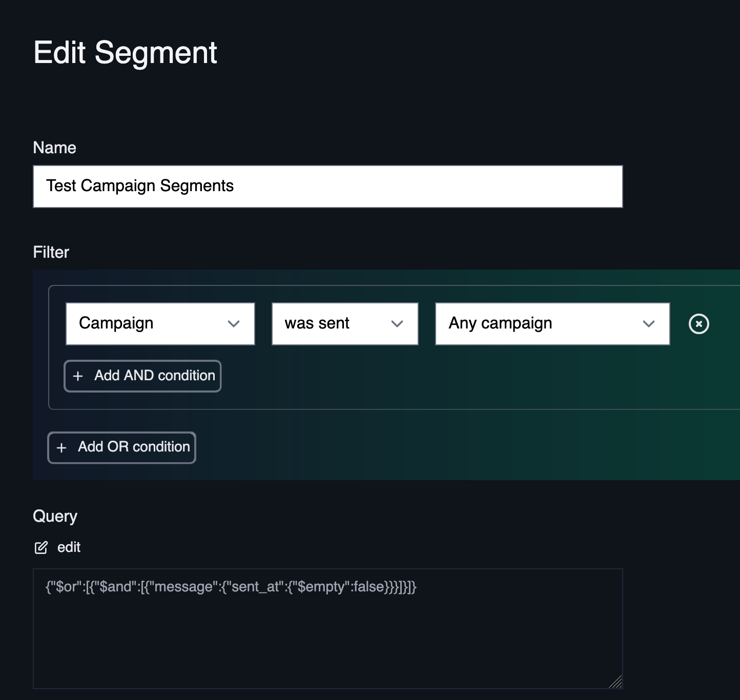Image resolution: width=740 pixels, height=700 pixels.
Task: Open the Campaign filter type dropdown
Action: (160, 324)
